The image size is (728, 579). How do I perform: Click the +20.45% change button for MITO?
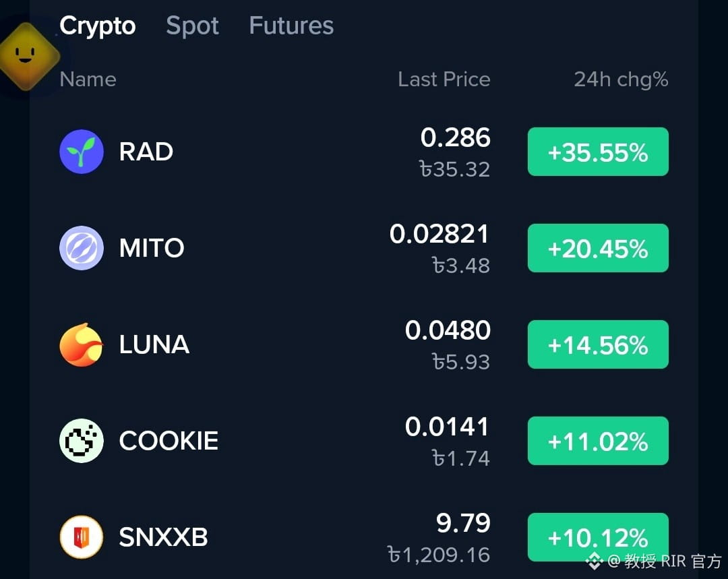pos(598,248)
